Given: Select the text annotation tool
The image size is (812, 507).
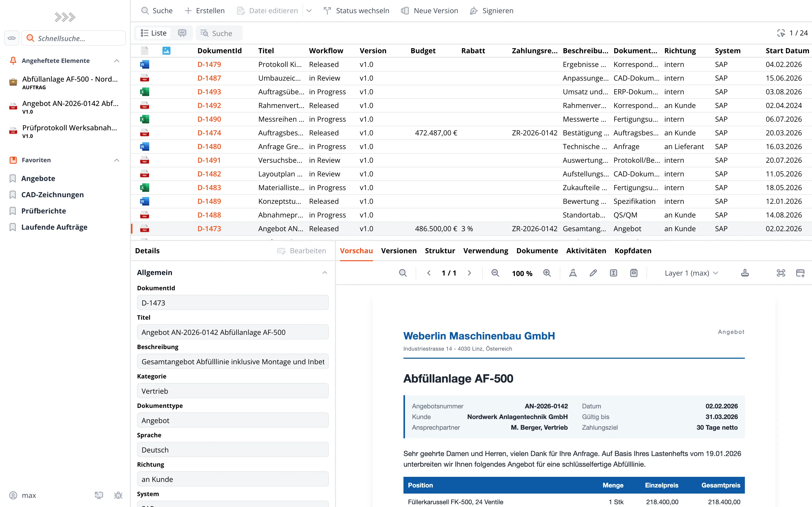Looking at the screenshot, I should coord(613,273).
